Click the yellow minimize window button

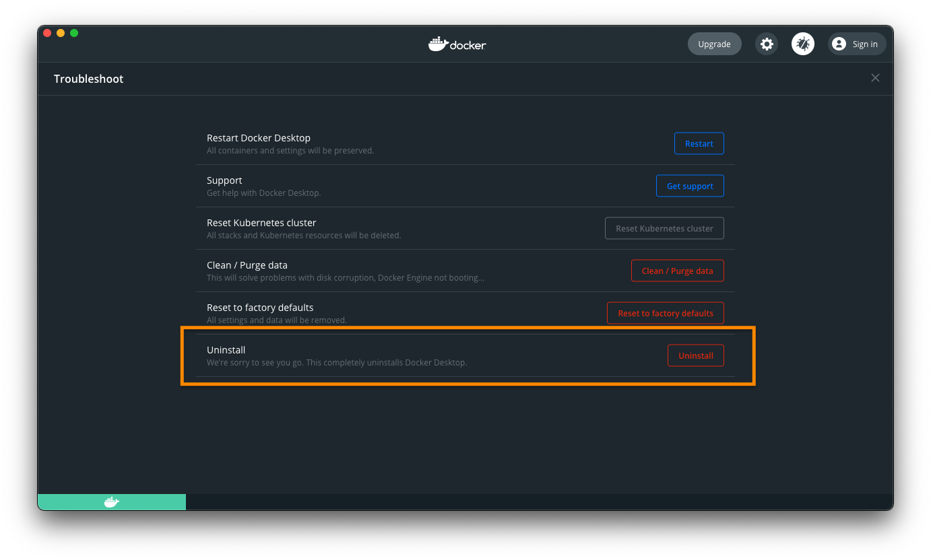click(61, 33)
